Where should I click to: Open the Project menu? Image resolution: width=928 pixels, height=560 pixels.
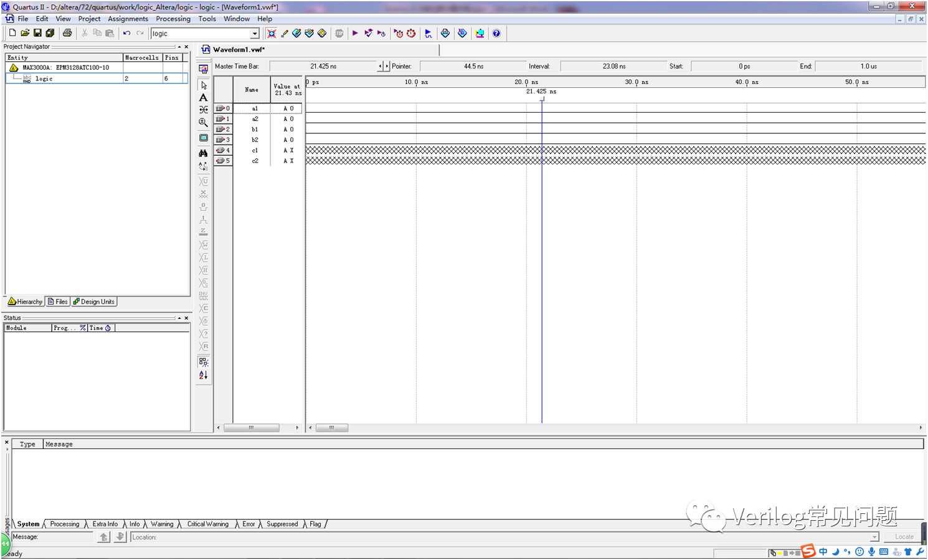(x=89, y=19)
